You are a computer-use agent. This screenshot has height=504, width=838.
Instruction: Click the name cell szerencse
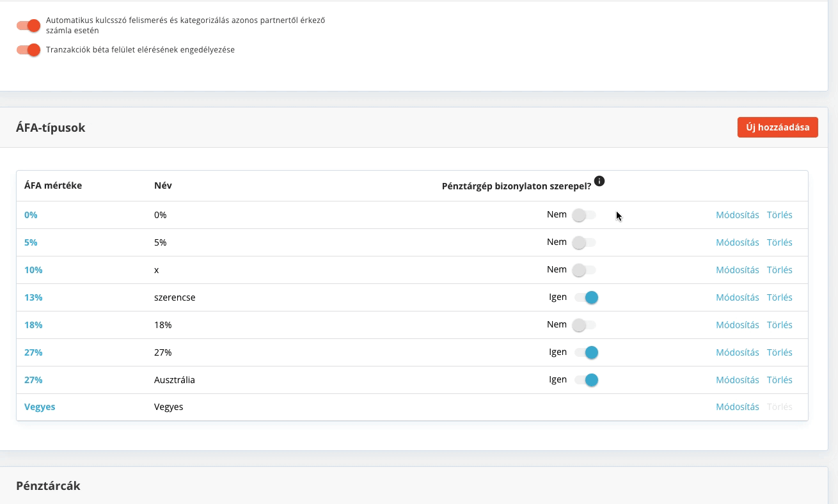[175, 297]
